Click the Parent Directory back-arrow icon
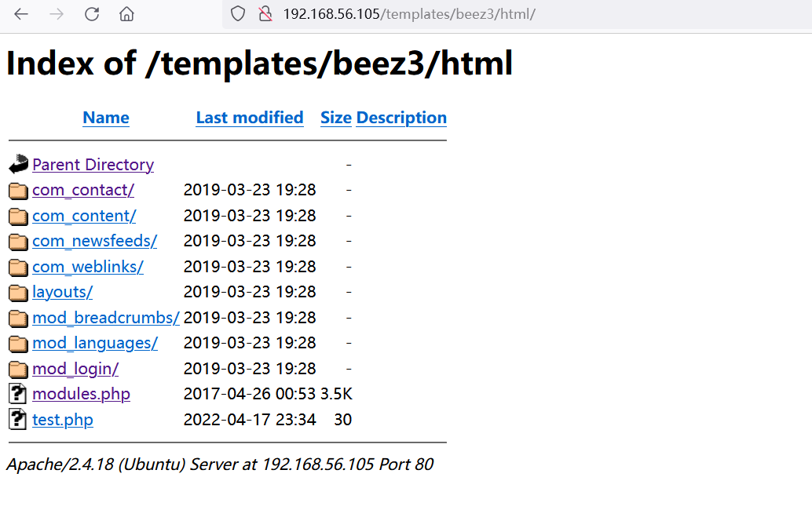Viewport: 812px width, 510px height. click(x=18, y=165)
